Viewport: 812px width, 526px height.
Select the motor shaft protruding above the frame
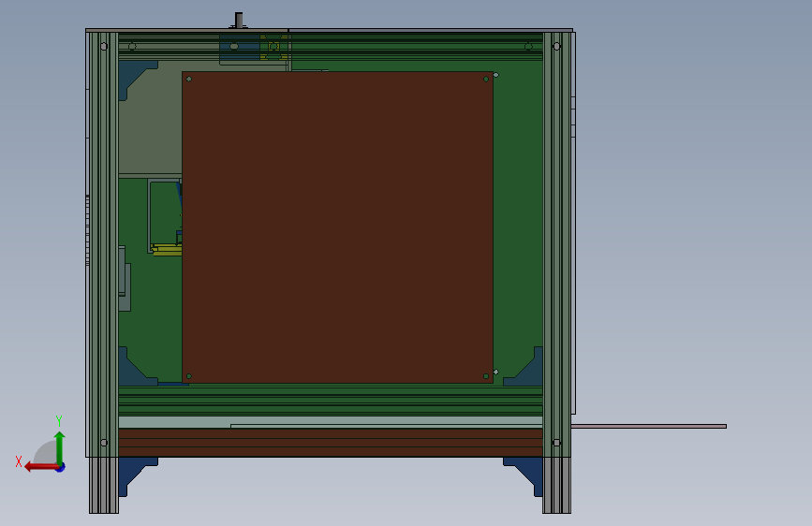coord(239,20)
